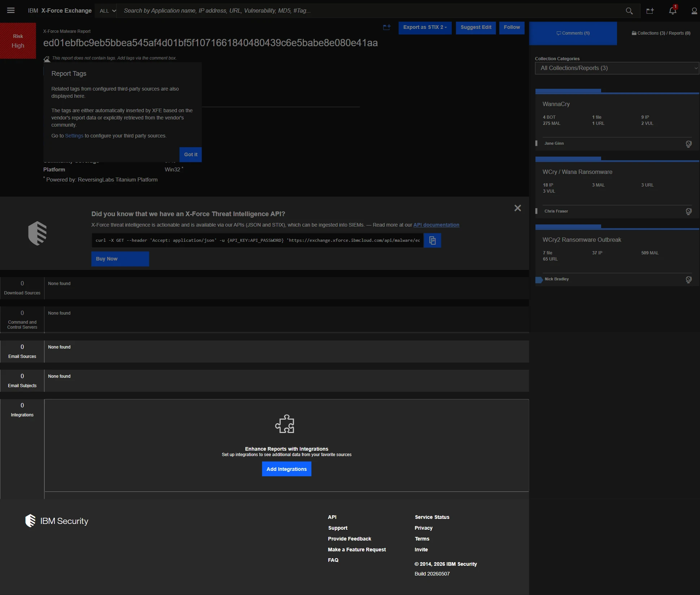Click the search magnifier icon
This screenshot has width=700, height=595.
pyautogui.click(x=629, y=11)
